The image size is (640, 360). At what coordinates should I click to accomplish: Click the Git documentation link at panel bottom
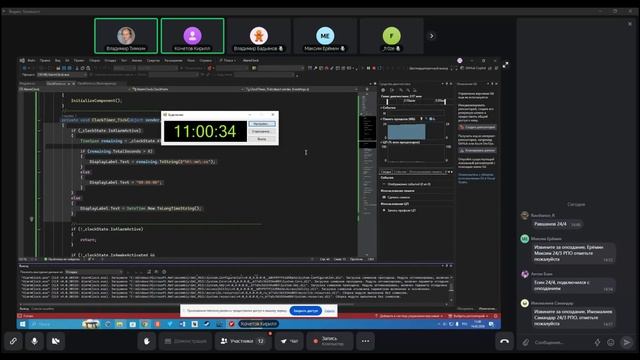click(476, 178)
